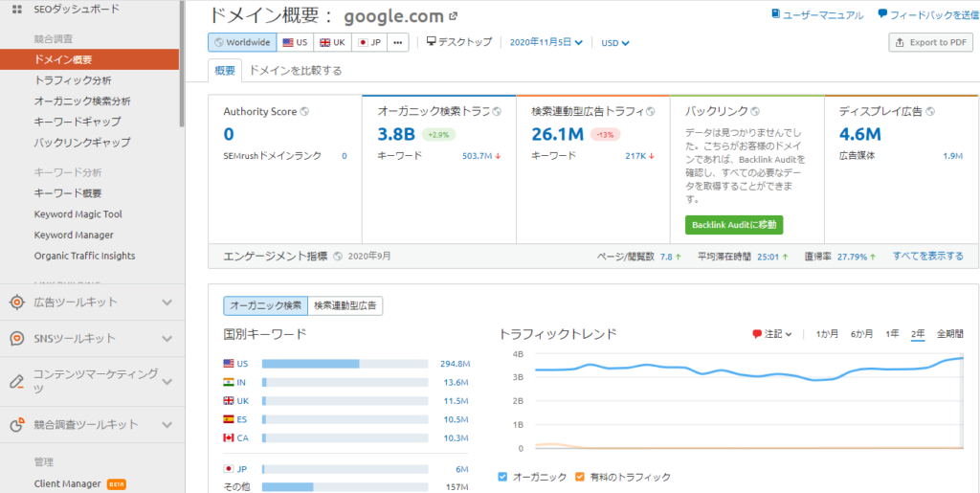Expand コンテンツマーケティング section chevron
Viewport: 980px width, 493px height.
point(167,381)
